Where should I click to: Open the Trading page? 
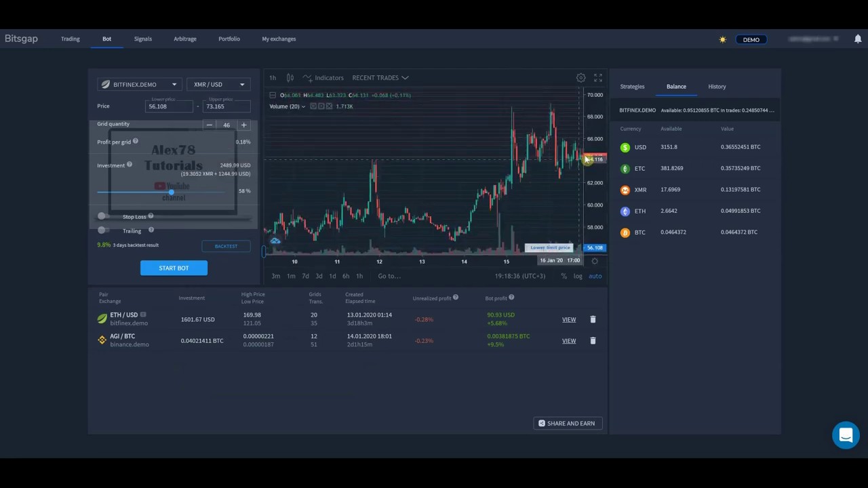71,39
